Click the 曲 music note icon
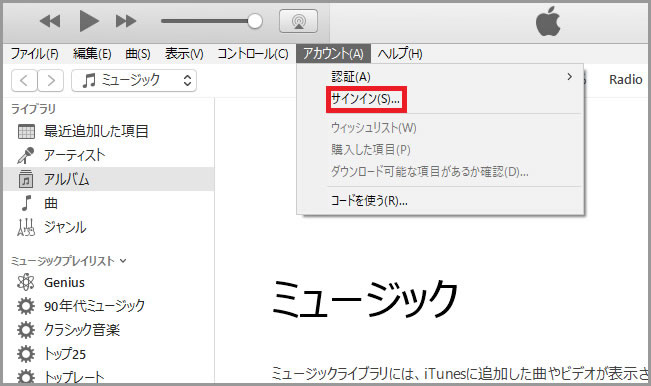Image resolution: width=651 pixels, height=386 pixels. [x=26, y=203]
